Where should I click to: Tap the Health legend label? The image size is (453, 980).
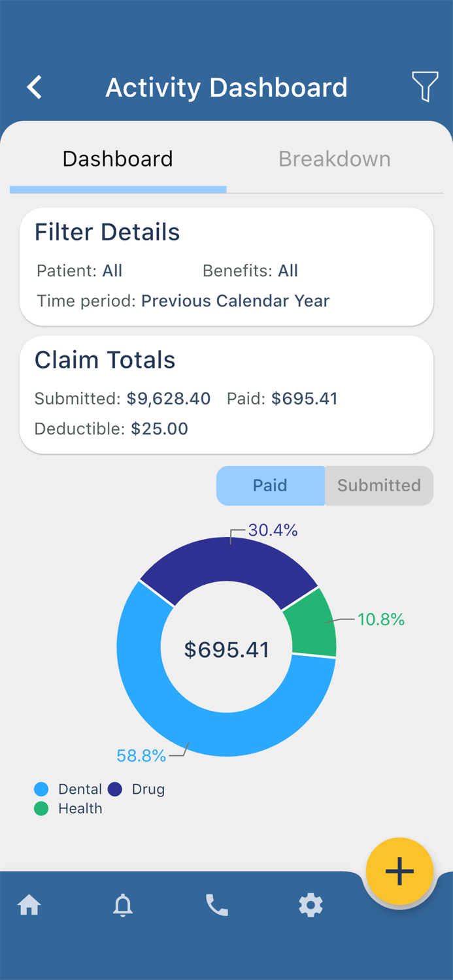tap(80, 809)
